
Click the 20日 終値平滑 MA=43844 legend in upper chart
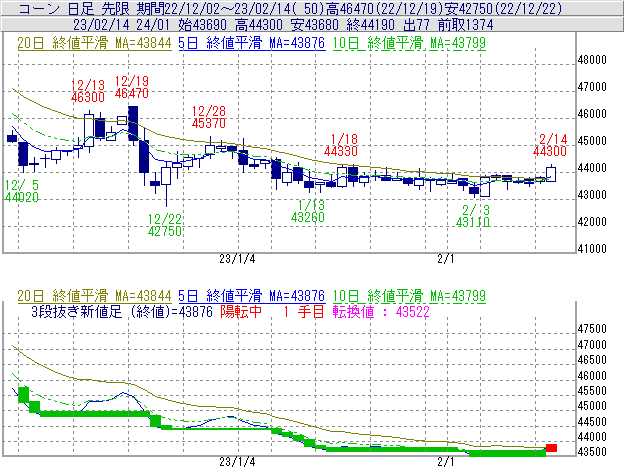pos(94,43)
